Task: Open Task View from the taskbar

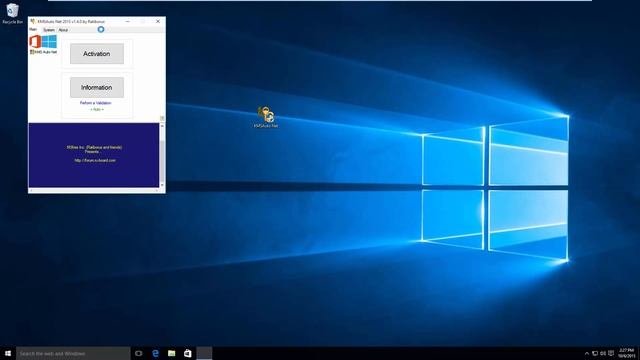Action: [x=139, y=353]
